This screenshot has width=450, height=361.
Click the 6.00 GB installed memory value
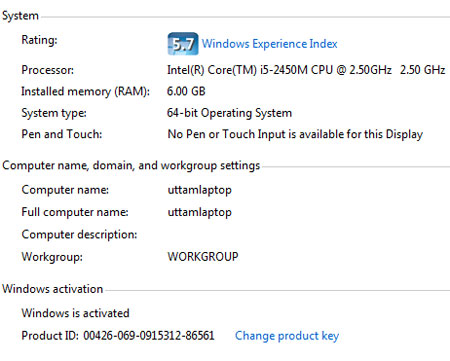[x=186, y=91]
